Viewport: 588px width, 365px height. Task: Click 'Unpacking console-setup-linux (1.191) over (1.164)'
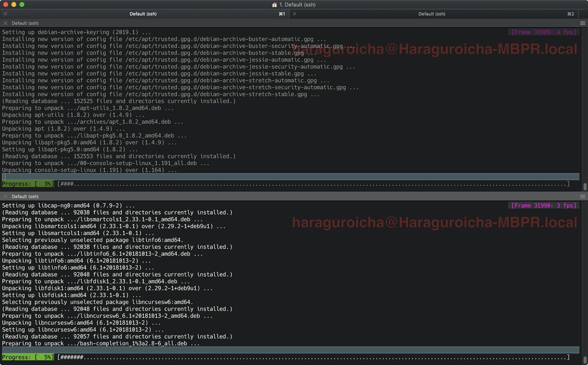click(x=89, y=170)
